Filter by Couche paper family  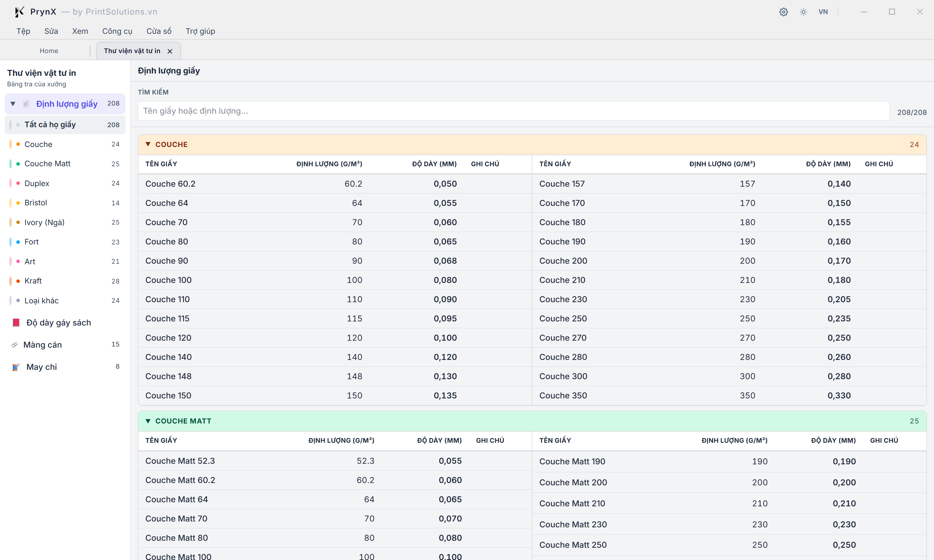[65, 144]
